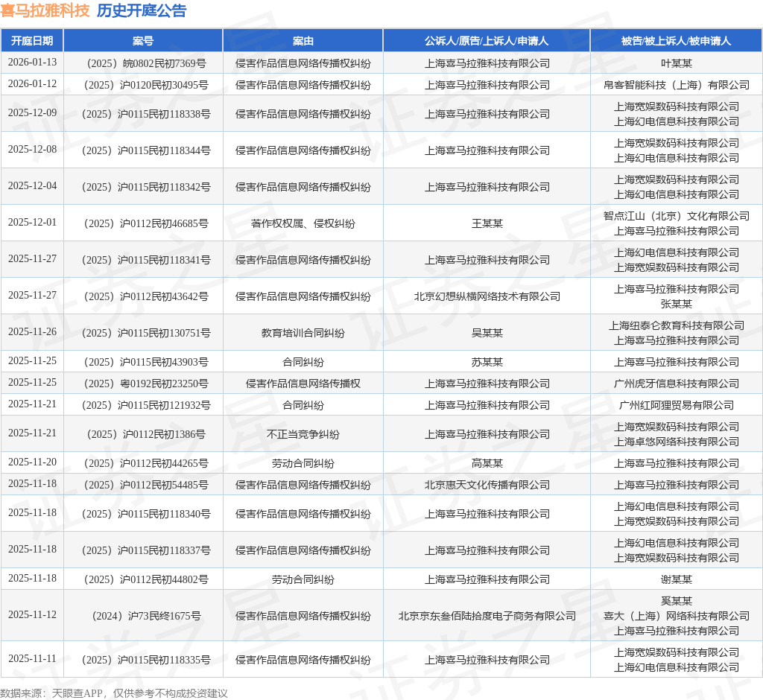
Task: Click defendant 谢某某
Action: [x=677, y=580]
